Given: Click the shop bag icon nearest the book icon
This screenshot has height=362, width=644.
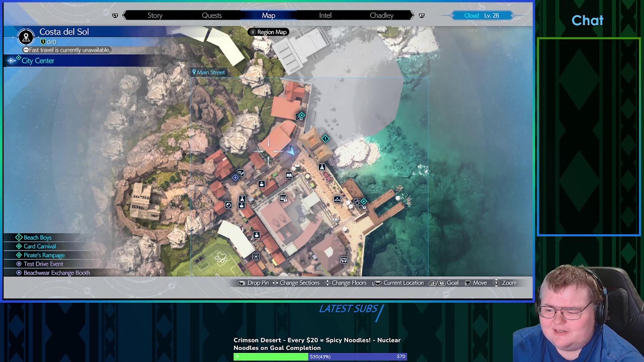Looking at the screenshot, I should 262,184.
